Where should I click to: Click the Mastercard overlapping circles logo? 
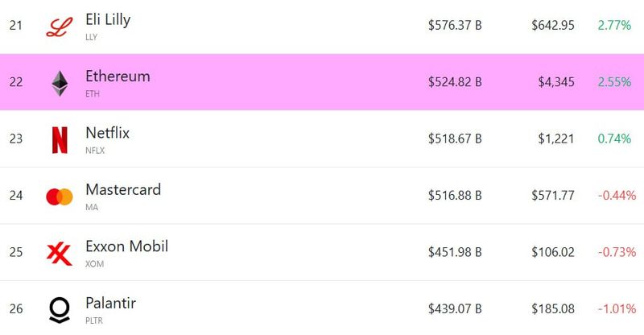pyautogui.click(x=60, y=196)
